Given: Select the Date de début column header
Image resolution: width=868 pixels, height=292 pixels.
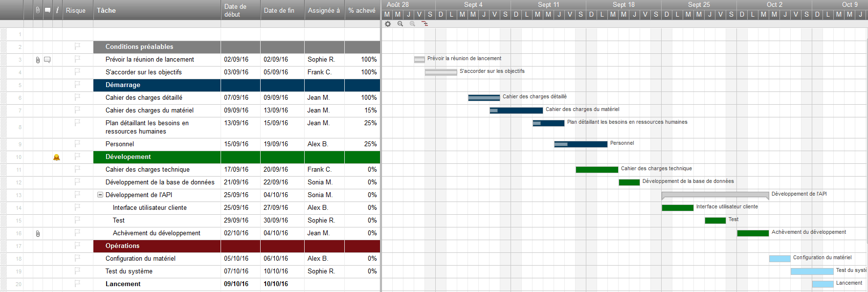Looking at the screenshot, I should click(240, 10).
